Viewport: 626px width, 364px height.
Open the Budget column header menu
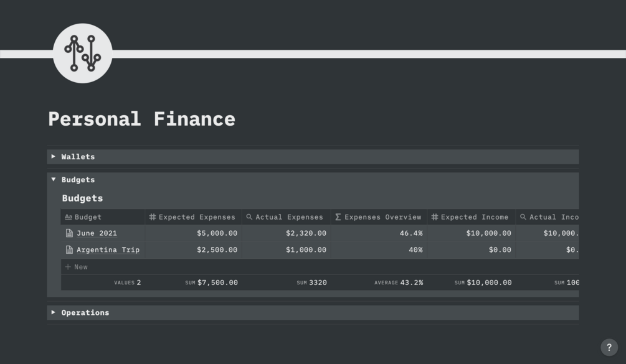[x=88, y=217]
